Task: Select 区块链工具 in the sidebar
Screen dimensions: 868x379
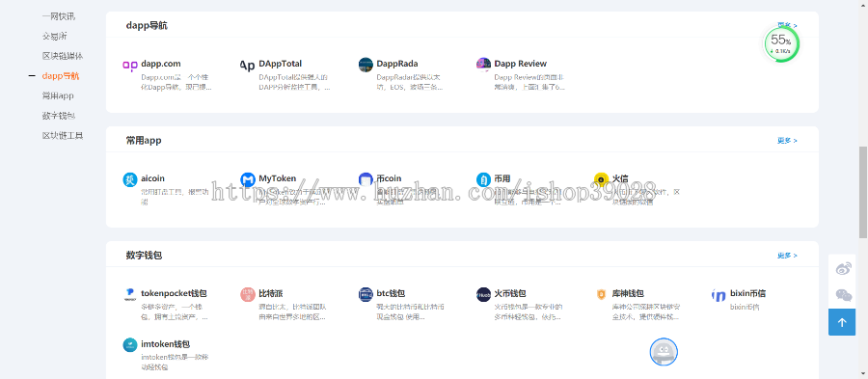Action: (x=63, y=136)
